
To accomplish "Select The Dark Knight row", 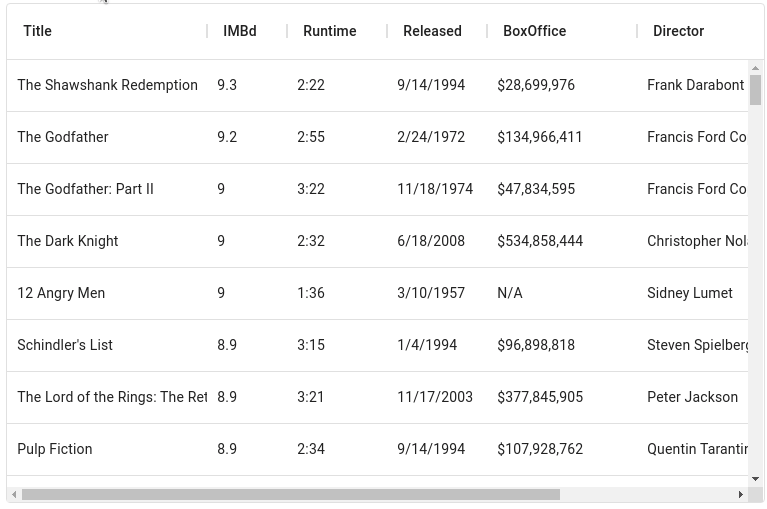I will [68, 241].
